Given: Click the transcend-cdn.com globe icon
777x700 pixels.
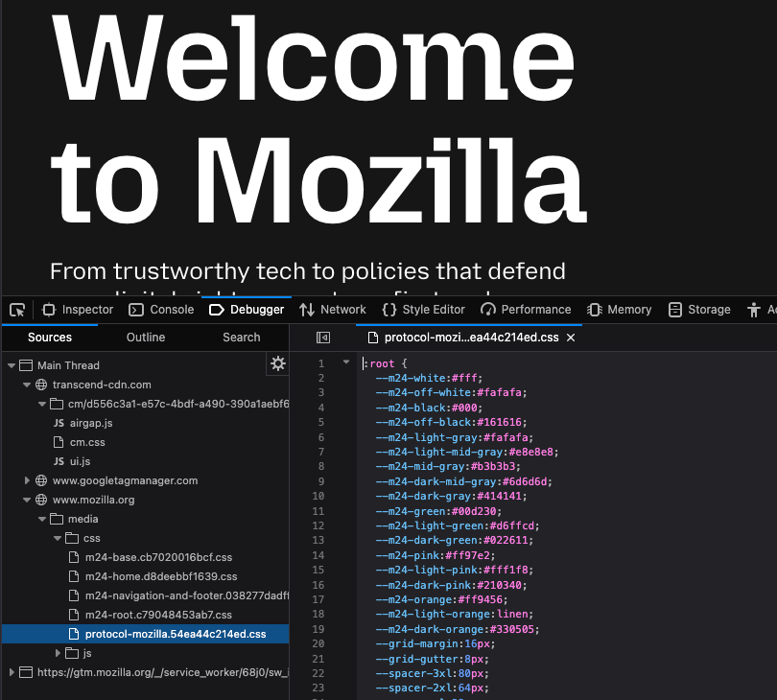Looking at the screenshot, I should tap(41, 385).
